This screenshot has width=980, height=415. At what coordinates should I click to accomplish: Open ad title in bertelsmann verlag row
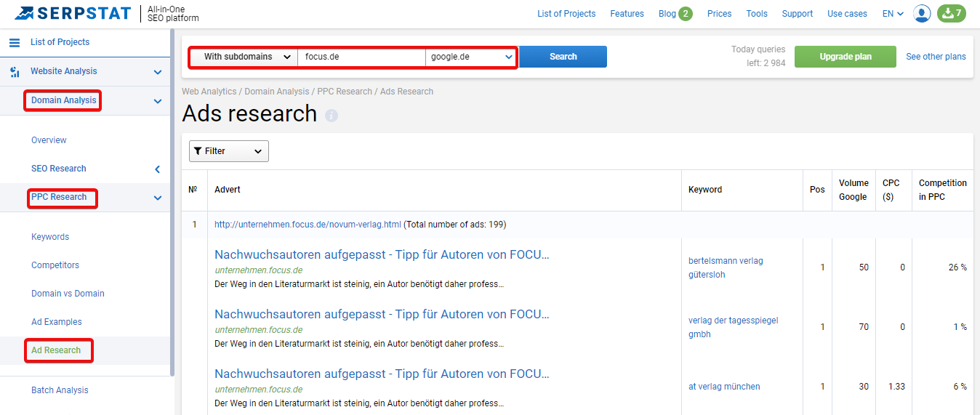click(x=382, y=254)
